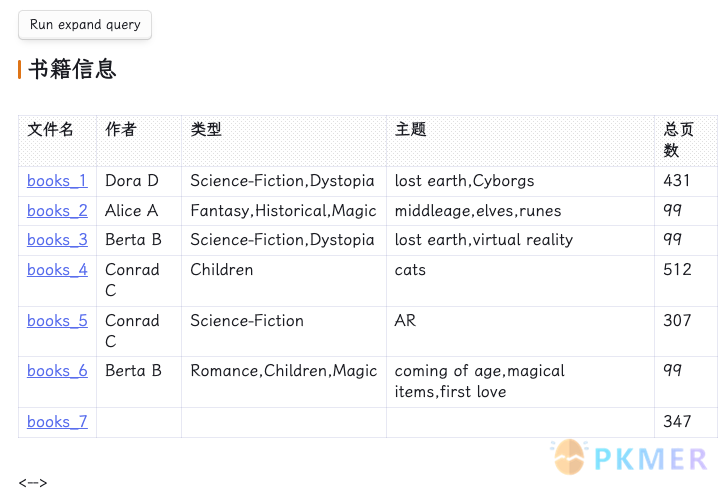Click the Run expand query button
Screen dimensions: 727x499
[x=85, y=25]
